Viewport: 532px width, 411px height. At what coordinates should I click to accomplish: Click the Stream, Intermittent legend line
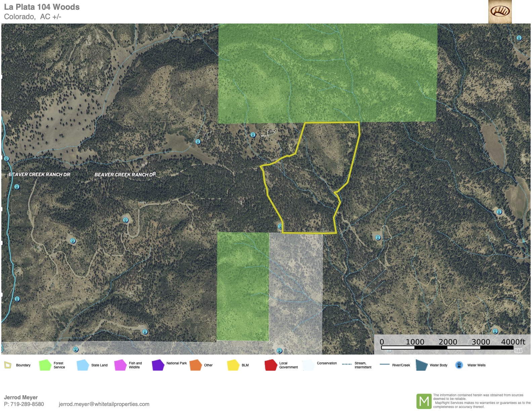(347, 364)
